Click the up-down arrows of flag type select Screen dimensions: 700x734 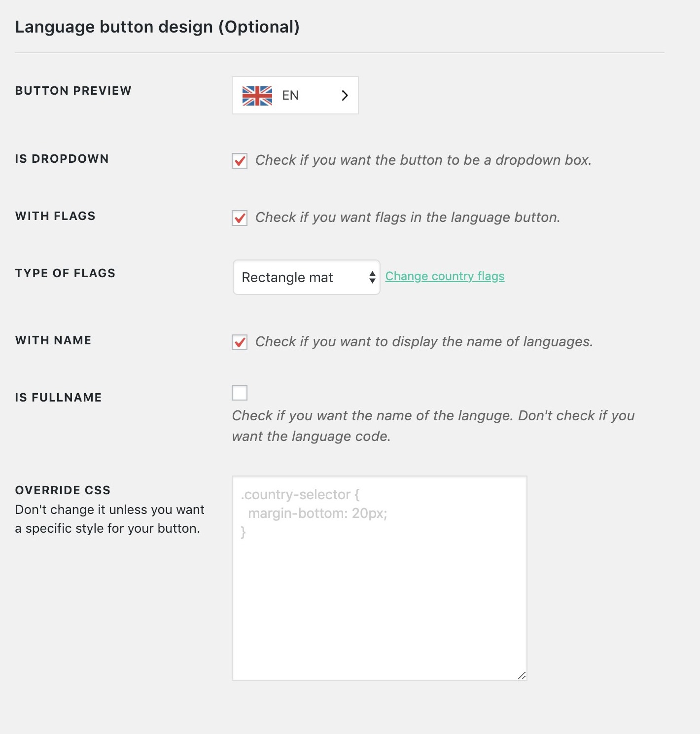(x=372, y=277)
